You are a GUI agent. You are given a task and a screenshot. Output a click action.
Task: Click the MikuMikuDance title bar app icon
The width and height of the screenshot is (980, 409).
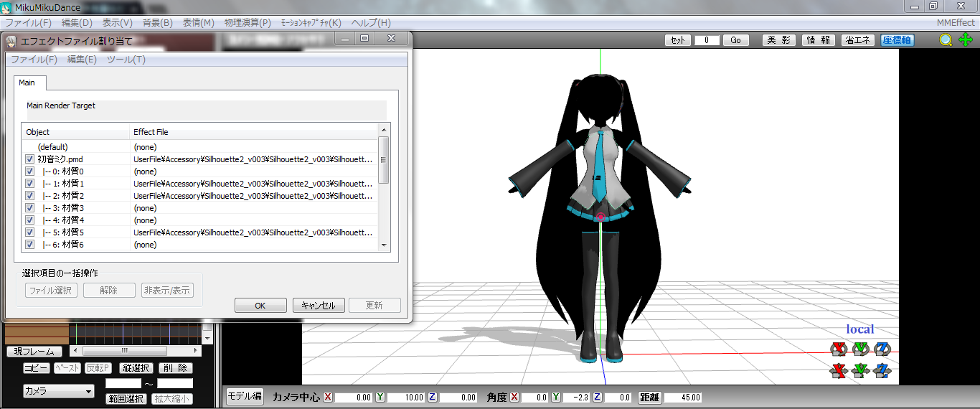coord(7,7)
